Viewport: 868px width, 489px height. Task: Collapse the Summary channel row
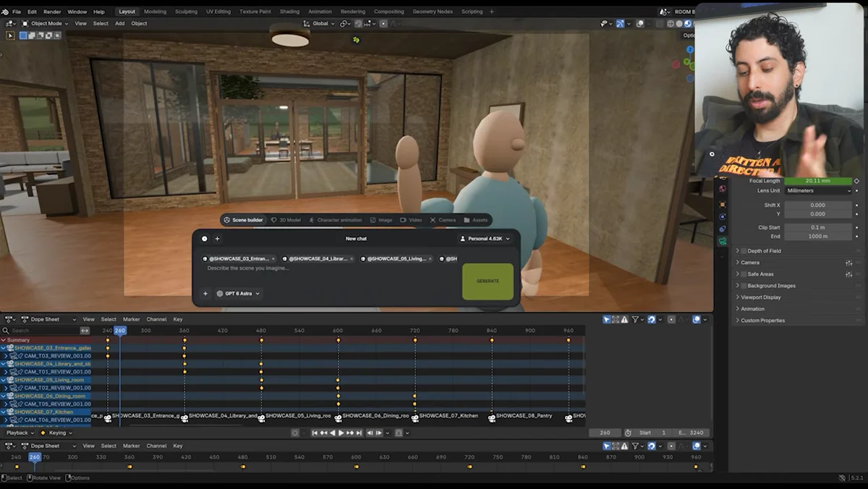coord(3,340)
